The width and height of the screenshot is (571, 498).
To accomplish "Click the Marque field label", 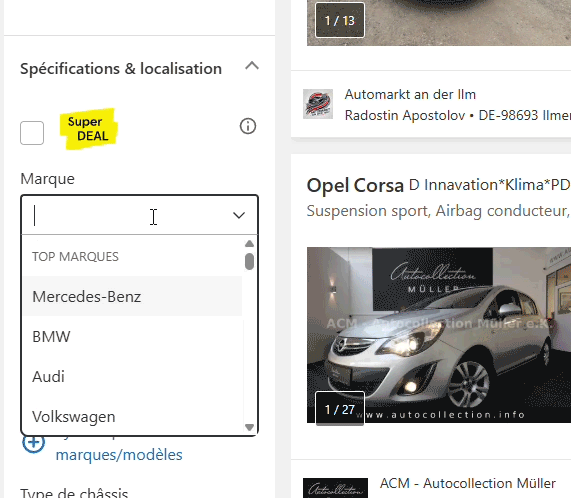I will click(x=47, y=179).
